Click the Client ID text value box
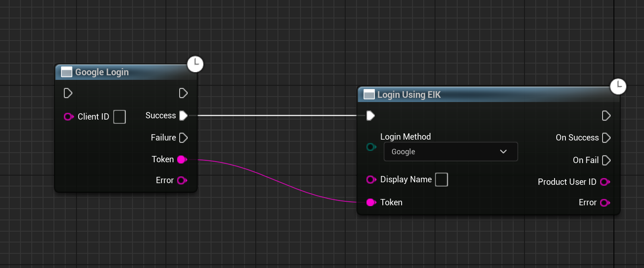 [x=120, y=117]
